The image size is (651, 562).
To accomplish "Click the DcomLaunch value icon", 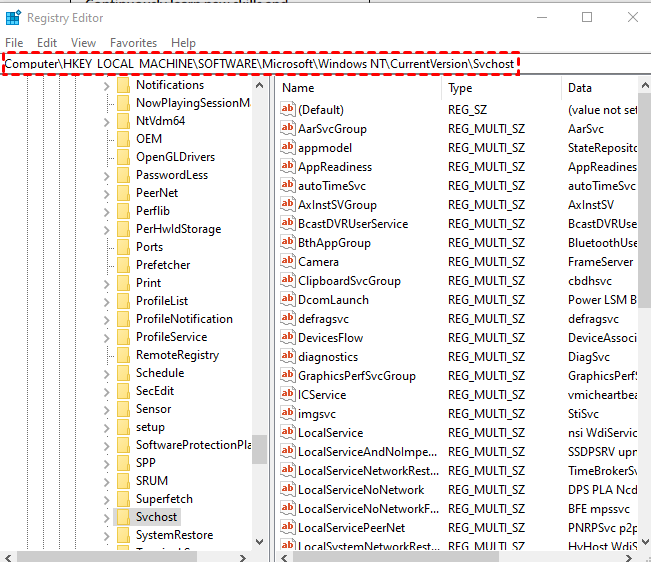I will tap(288, 300).
